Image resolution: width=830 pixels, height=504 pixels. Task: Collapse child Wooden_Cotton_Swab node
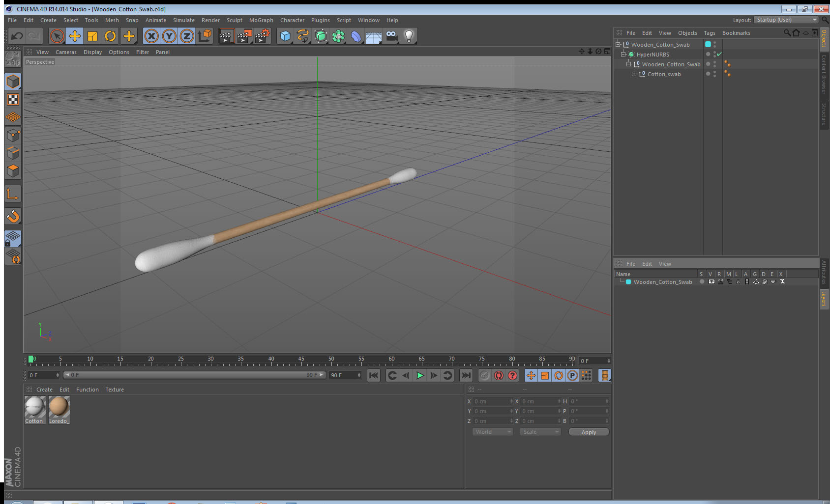point(629,64)
